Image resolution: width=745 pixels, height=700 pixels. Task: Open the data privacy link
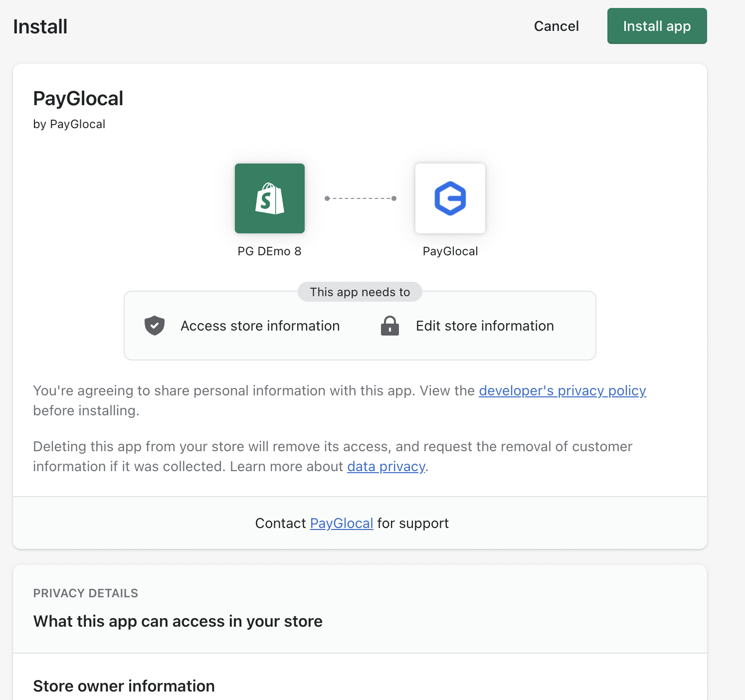coord(386,466)
